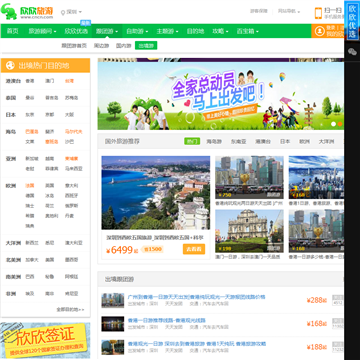The width and height of the screenshot is (360, 360).
Task: Click 意大利 in the 欧洲 section
Action: tap(71, 186)
